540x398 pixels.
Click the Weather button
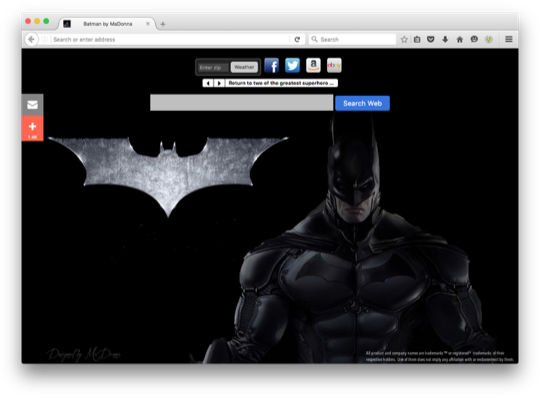pyautogui.click(x=244, y=67)
